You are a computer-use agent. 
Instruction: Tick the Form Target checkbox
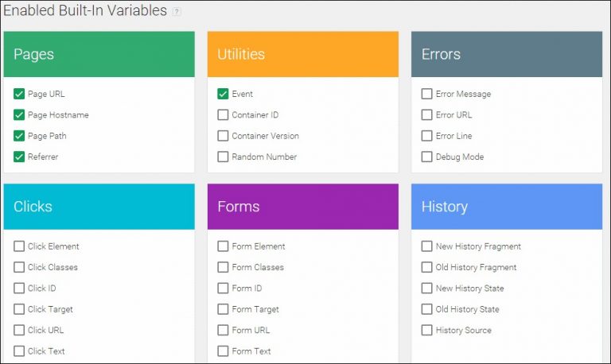pyautogui.click(x=223, y=309)
